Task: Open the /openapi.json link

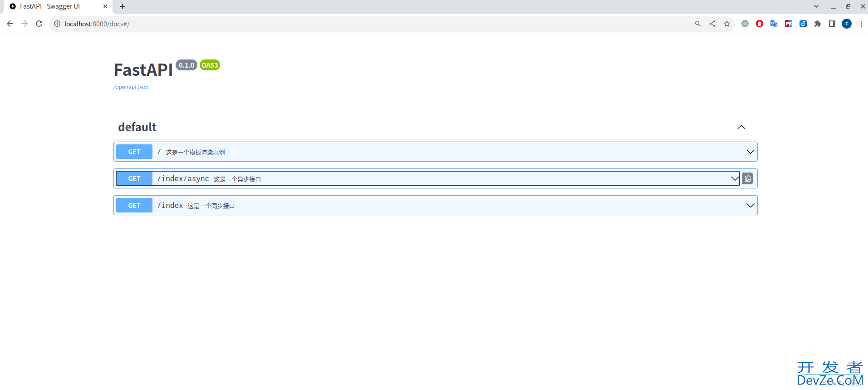Action: click(131, 87)
